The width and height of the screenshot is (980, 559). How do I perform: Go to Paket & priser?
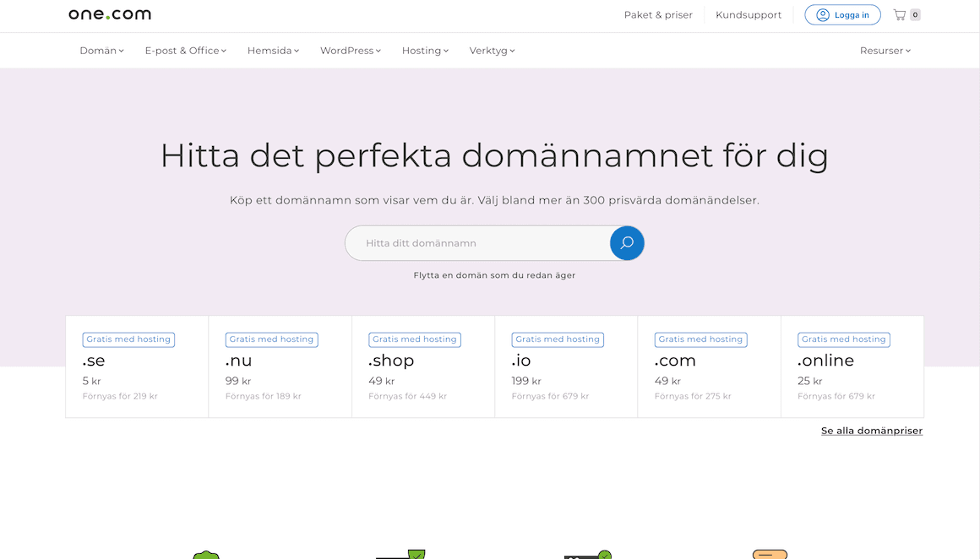pyautogui.click(x=658, y=15)
